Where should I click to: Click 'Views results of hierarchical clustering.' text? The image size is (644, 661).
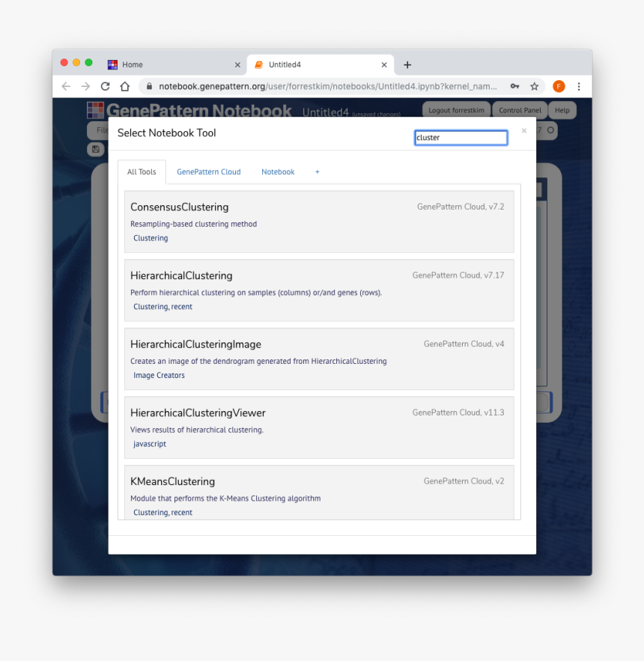click(x=197, y=430)
